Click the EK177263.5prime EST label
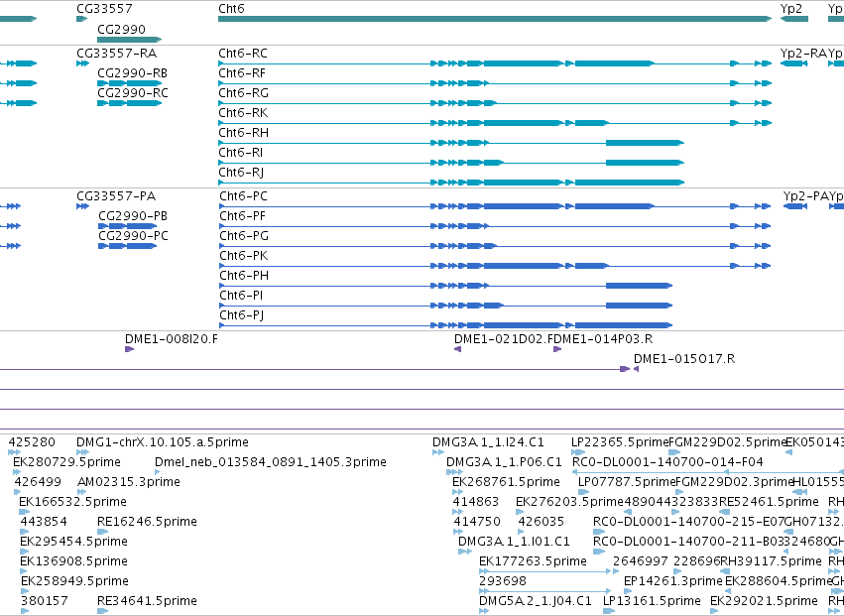844x616 pixels. pos(533,561)
